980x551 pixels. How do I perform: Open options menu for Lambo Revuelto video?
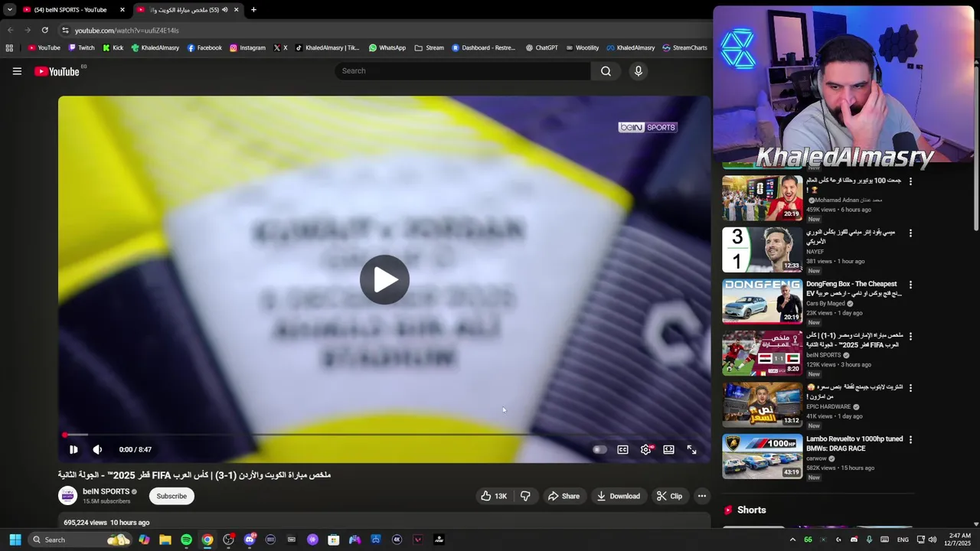click(910, 439)
